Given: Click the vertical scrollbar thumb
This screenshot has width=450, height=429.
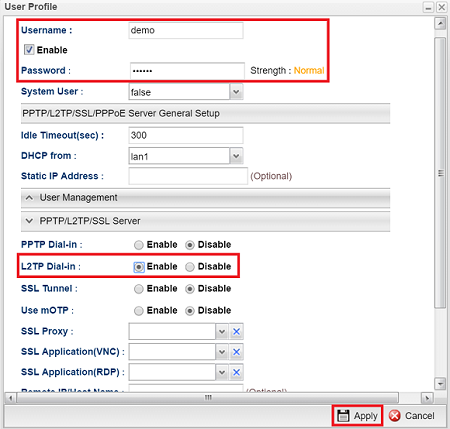Looking at the screenshot, I should point(440,173).
